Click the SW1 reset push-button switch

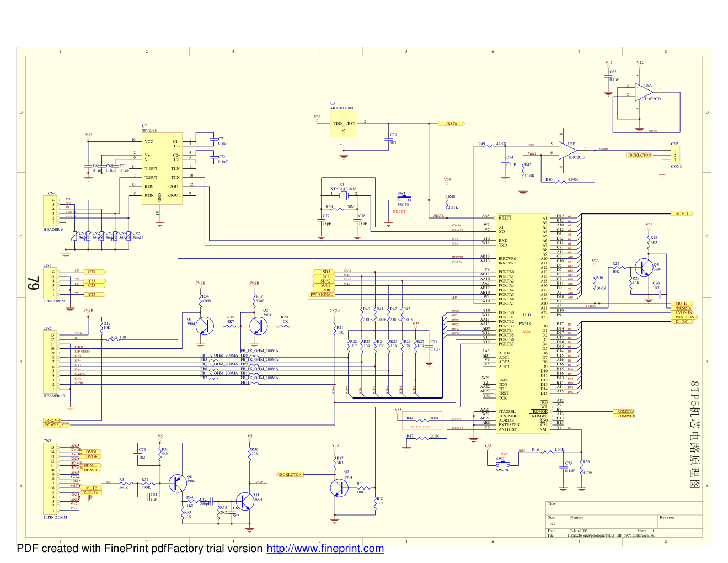pyautogui.click(x=404, y=200)
